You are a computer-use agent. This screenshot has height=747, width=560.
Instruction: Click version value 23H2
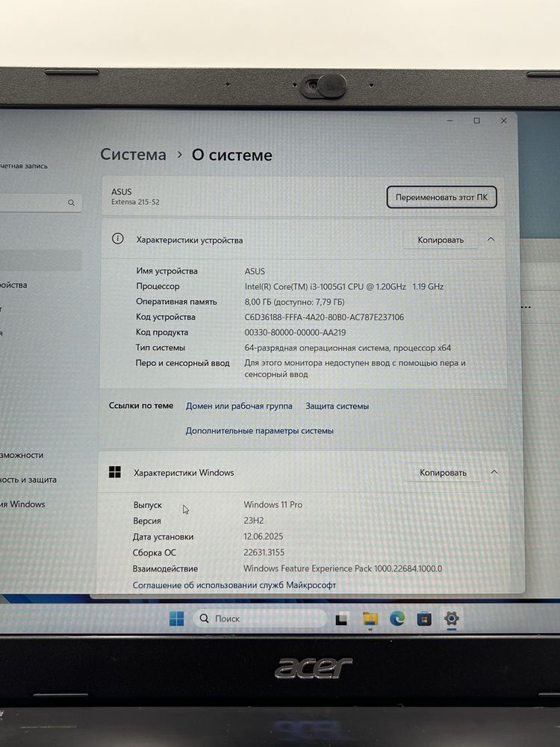[253, 521]
